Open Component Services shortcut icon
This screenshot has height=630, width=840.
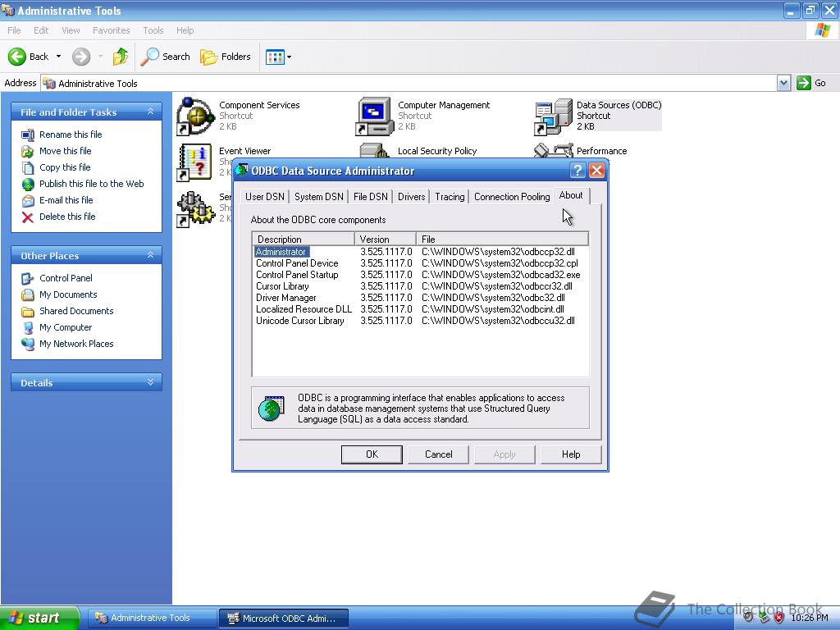[195, 116]
